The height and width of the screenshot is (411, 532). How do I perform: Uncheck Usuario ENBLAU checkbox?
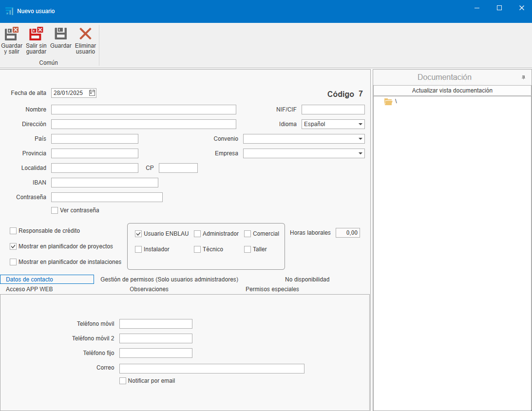click(138, 234)
